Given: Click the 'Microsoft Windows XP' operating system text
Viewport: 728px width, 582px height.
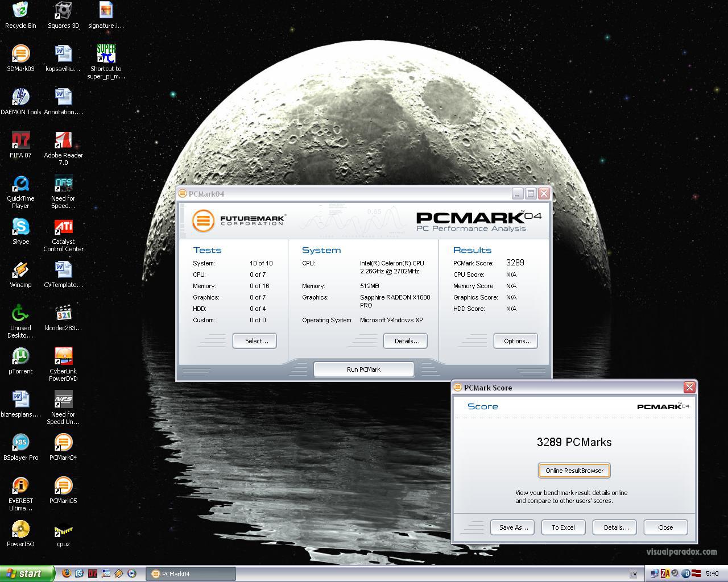Looking at the screenshot, I should tap(391, 320).
